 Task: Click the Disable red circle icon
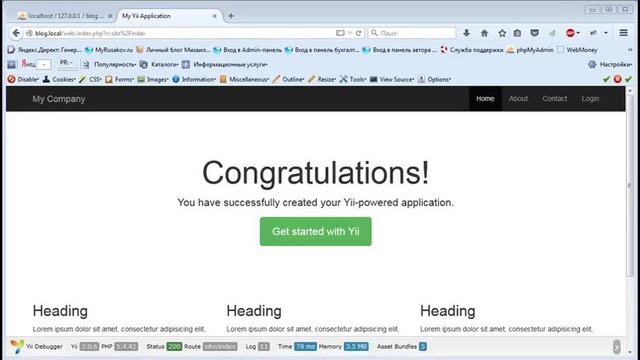[x=11, y=79]
